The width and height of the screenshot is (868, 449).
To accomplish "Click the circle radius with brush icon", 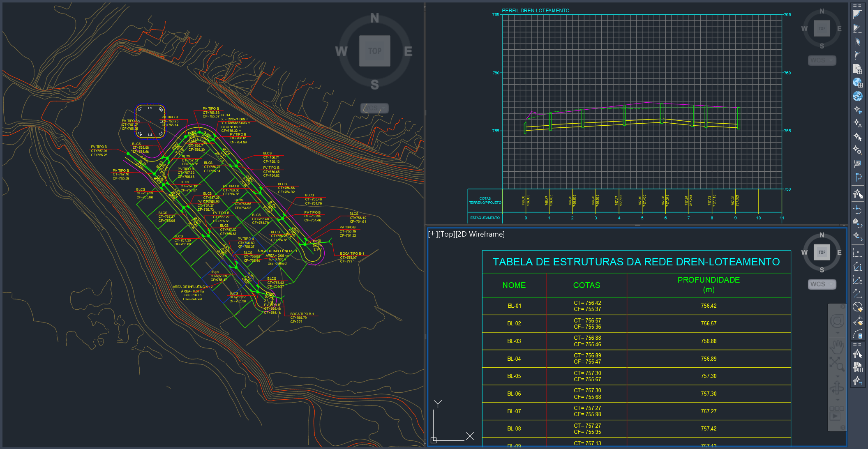I will (x=857, y=307).
